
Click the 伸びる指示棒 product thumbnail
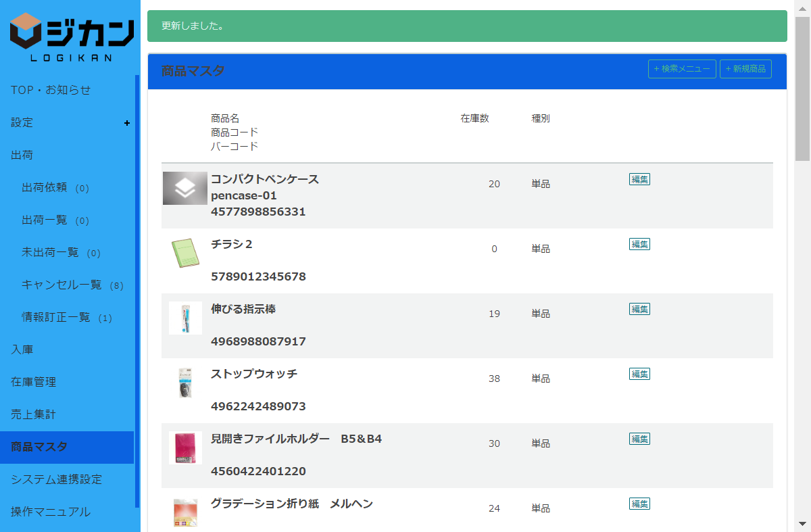185,318
